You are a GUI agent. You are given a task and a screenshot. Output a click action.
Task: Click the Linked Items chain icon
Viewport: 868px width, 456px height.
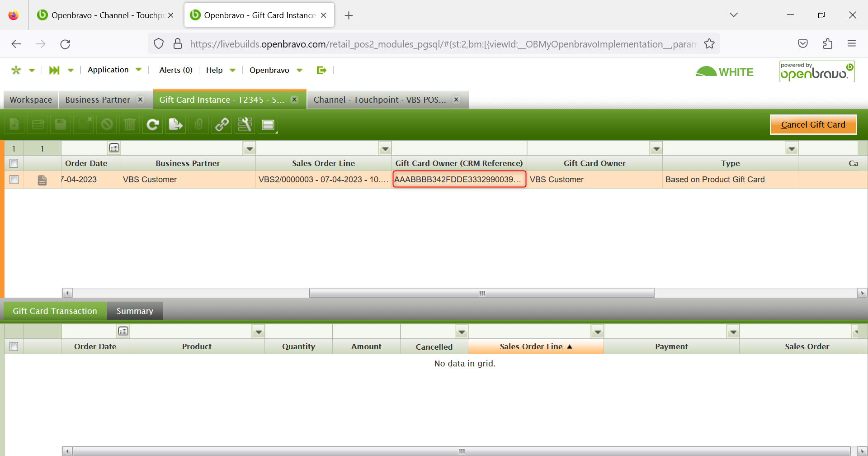click(222, 124)
